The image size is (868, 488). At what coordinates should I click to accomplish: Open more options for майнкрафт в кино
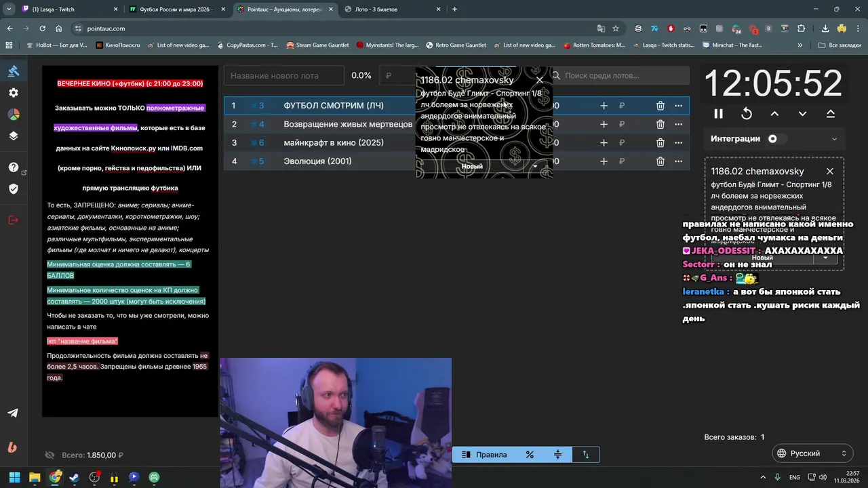coord(678,143)
